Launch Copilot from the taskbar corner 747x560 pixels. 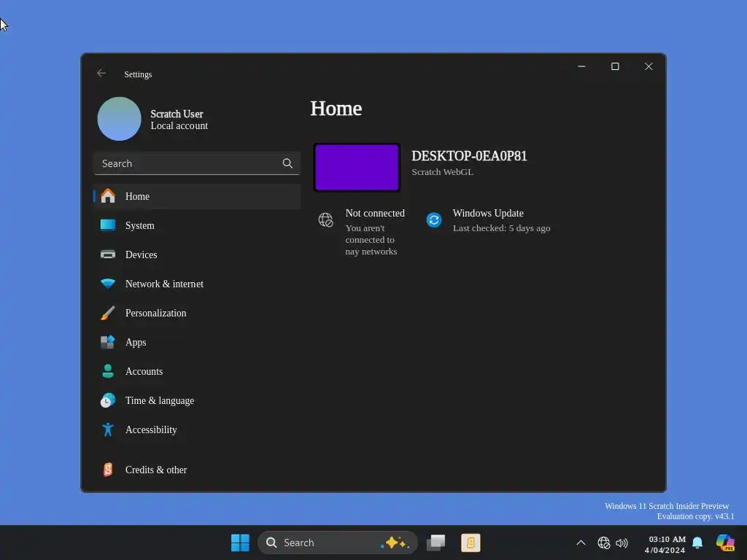coord(726,542)
